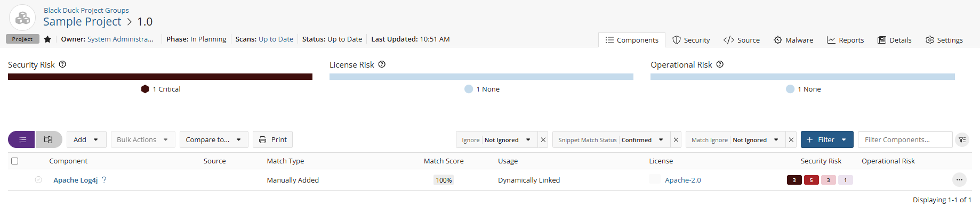Open the Compare to... dropdown
This screenshot has width=980, height=206.
coord(214,139)
